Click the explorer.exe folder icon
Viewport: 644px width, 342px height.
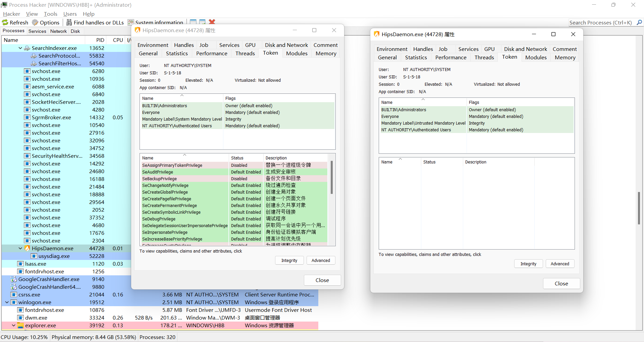point(20,326)
